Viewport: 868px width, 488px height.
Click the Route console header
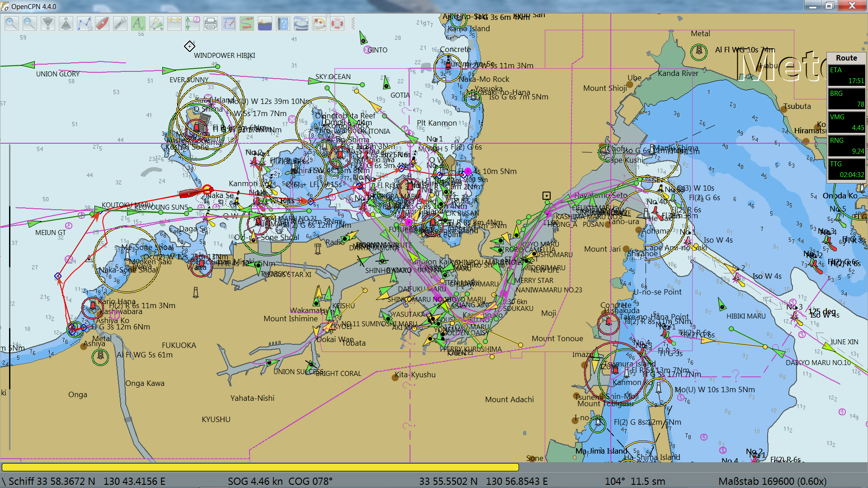coord(847,58)
